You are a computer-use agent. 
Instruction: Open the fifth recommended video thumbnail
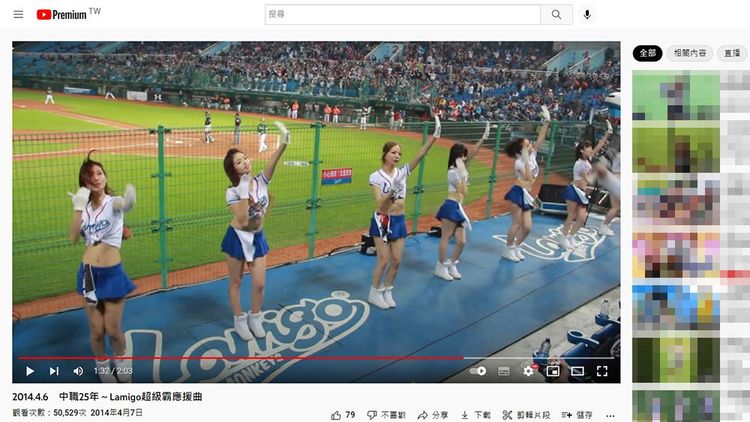tap(676, 308)
